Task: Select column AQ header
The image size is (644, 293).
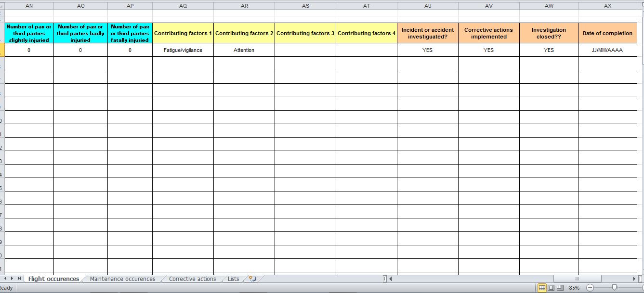Action: pos(183,6)
